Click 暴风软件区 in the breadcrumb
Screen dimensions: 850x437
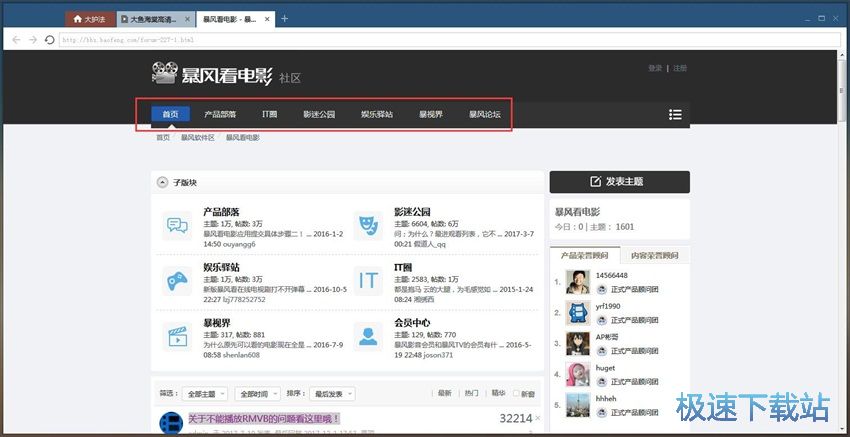coord(198,138)
